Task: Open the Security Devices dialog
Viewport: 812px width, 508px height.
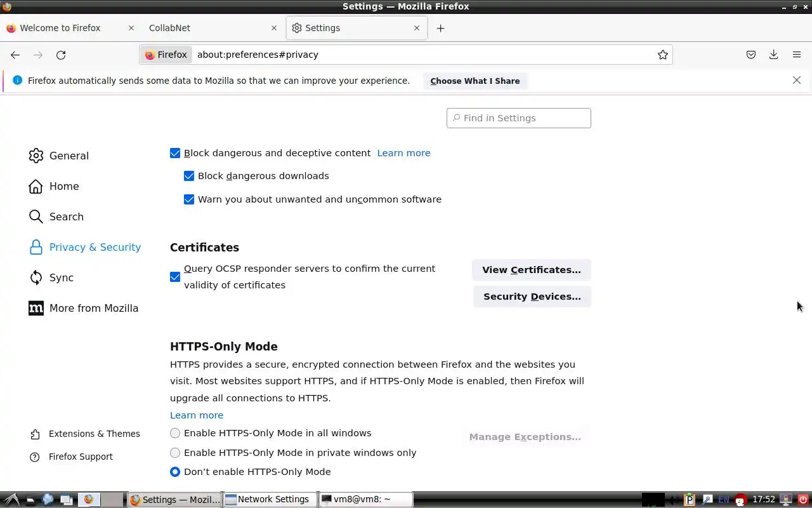Action: pos(532,297)
